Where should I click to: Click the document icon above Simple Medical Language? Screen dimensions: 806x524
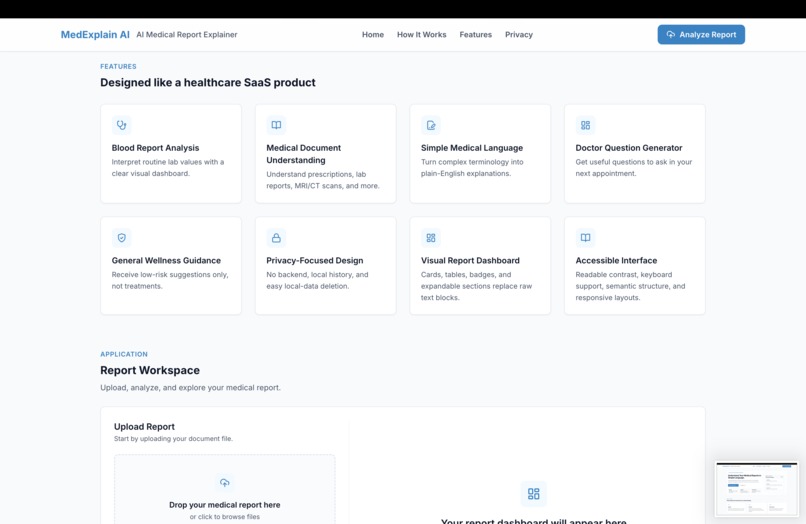[431, 125]
